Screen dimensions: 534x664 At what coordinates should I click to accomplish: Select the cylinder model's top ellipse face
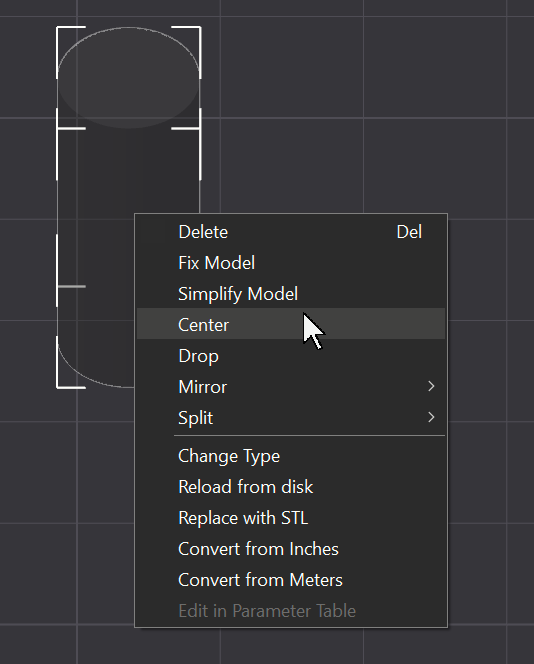tap(128, 77)
